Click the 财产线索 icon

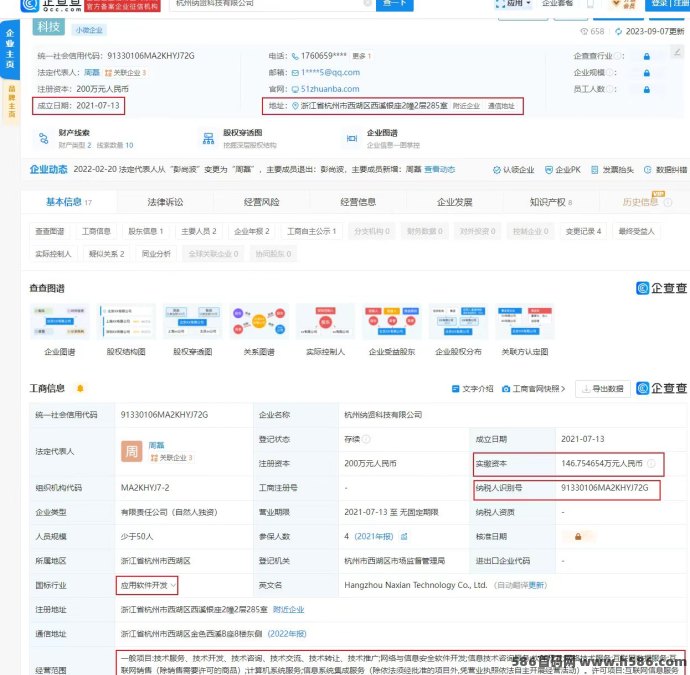pos(44,139)
